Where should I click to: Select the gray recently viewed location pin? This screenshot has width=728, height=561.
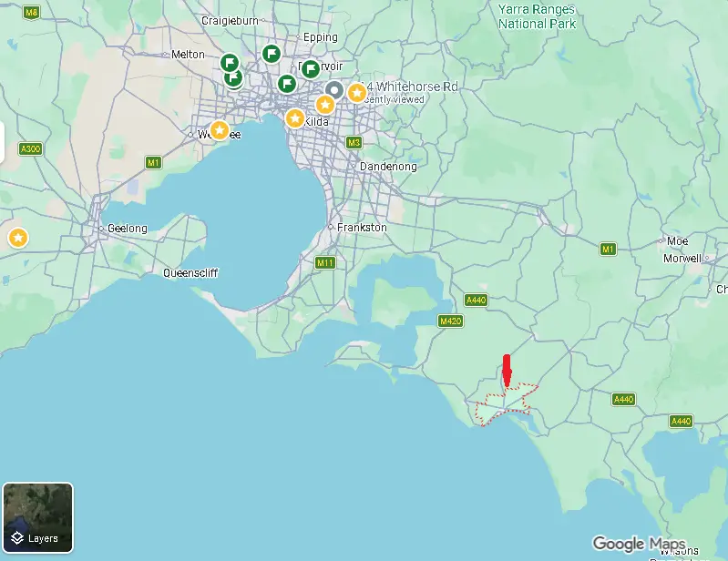pos(335,90)
